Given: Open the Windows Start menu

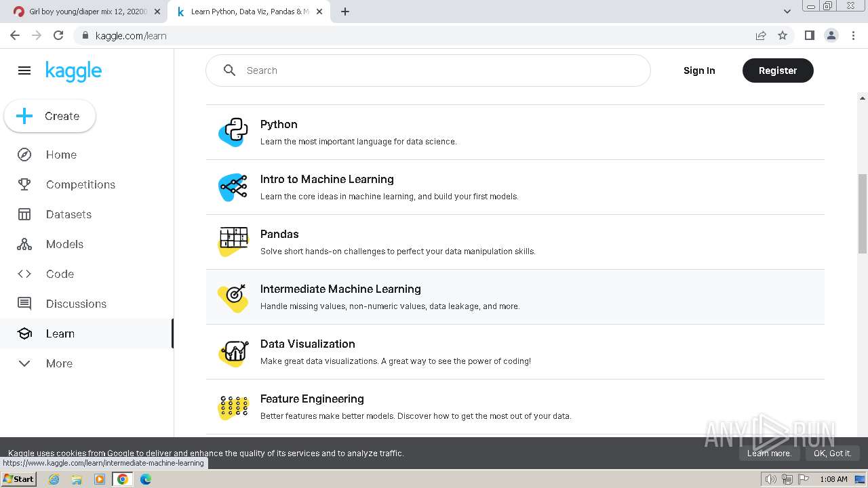Looking at the screenshot, I should click(x=18, y=479).
